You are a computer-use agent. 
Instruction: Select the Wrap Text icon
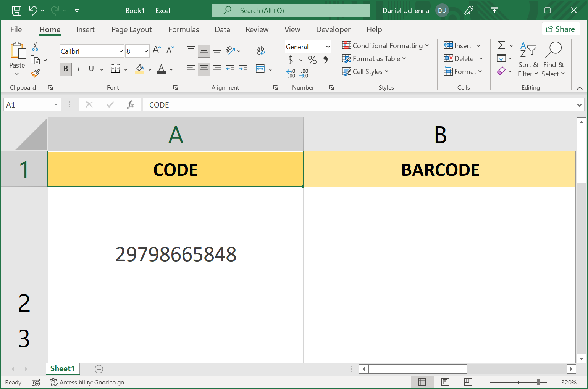point(261,50)
